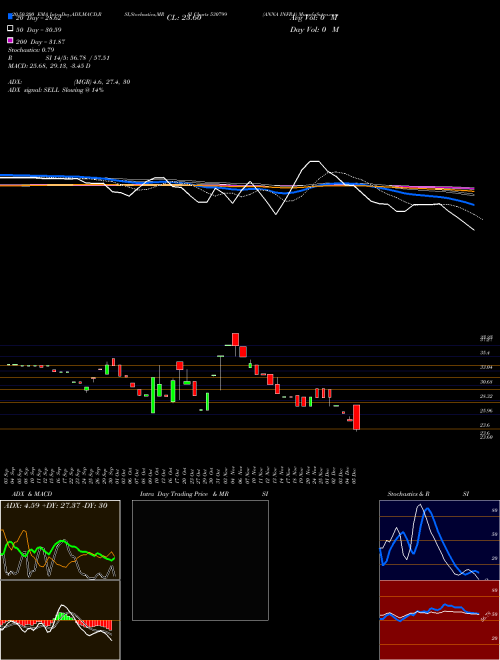The height and width of the screenshot is (660, 500).
Task: Click the blue 20 Day legend swatch
Action: tap(10, 16)
